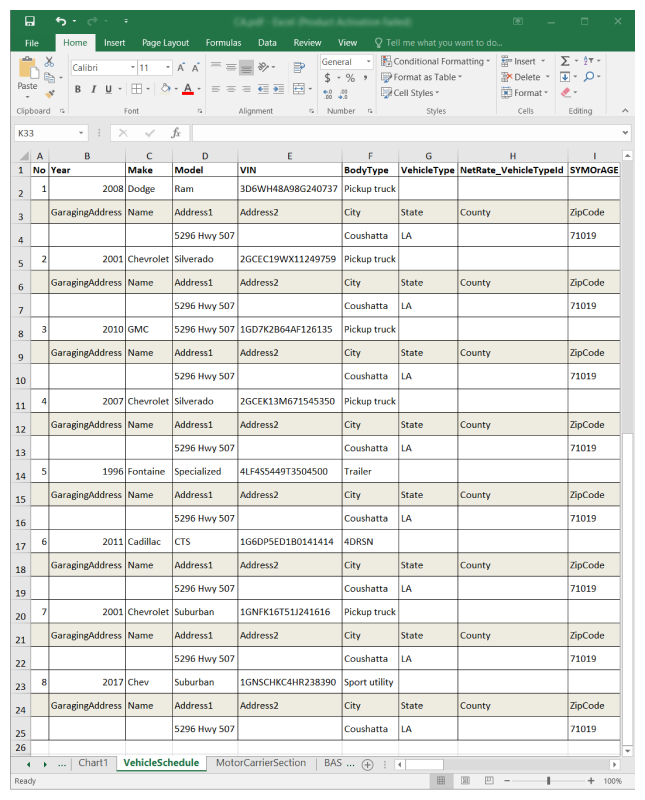Click the Merge and Center icon

299,89
